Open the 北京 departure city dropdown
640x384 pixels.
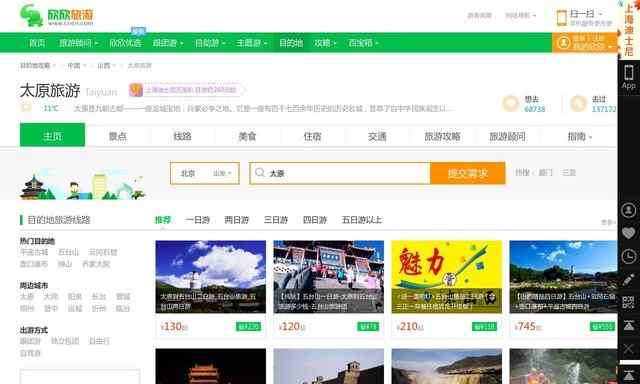tap(204, 173)
